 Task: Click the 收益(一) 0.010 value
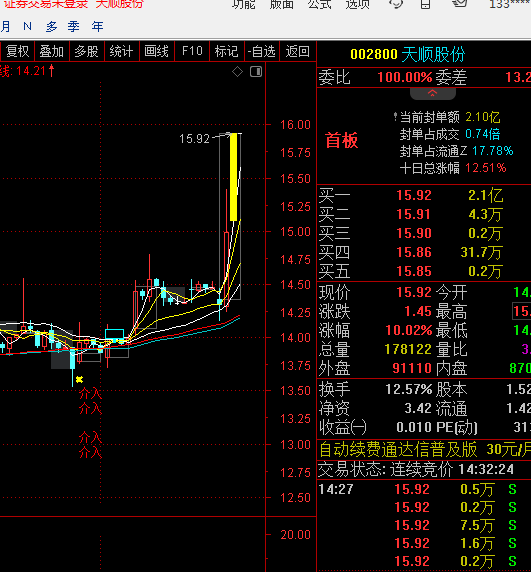click(x=414, y=427)
